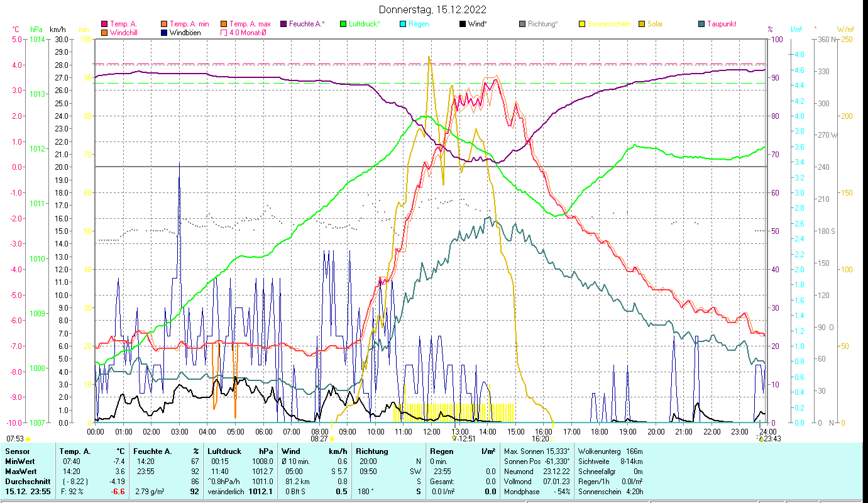This screenshot has width=868, height=503.
Task: Click the Wind column header in the table
Action: tap(291, 451)
